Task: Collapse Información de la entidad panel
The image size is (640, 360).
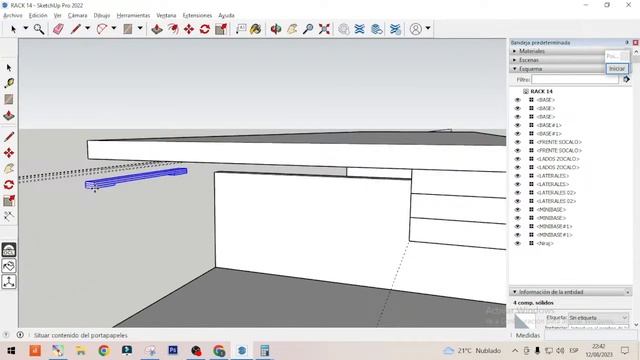Action: pyautogui.click(x=515, y=292)
